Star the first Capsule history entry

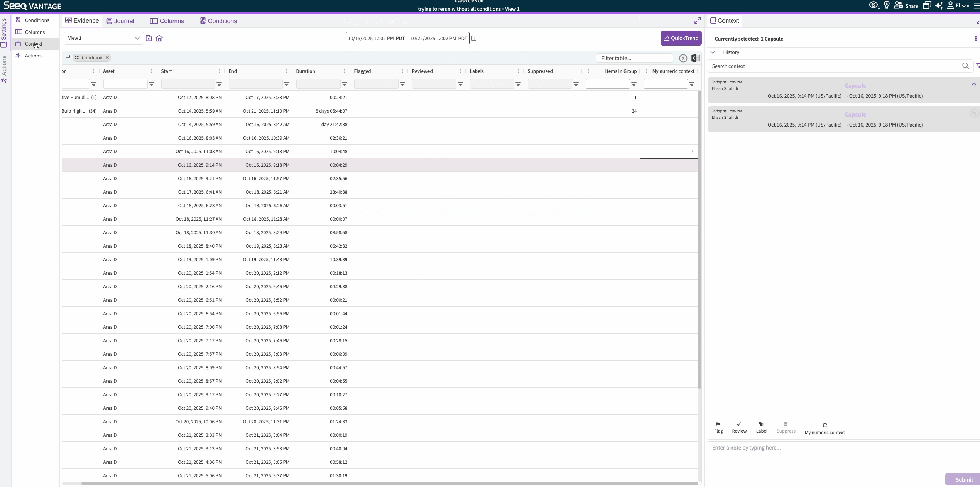tap(974, 85)
